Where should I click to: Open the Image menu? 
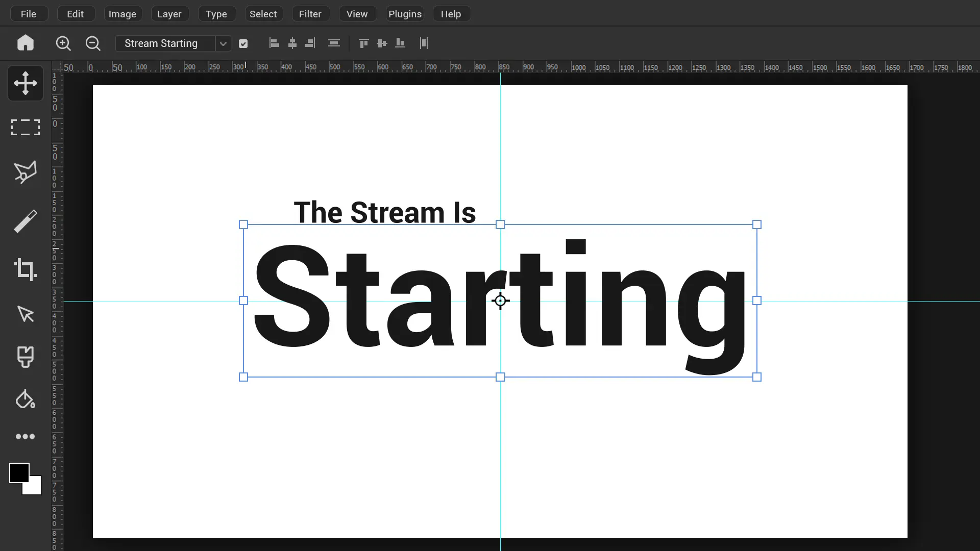tap(122, 14)
